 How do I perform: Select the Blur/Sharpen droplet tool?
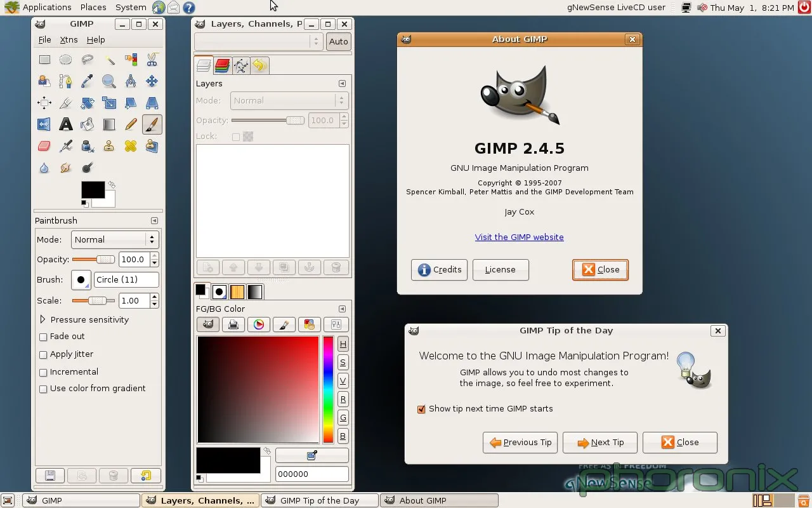[x=44, y=168]
